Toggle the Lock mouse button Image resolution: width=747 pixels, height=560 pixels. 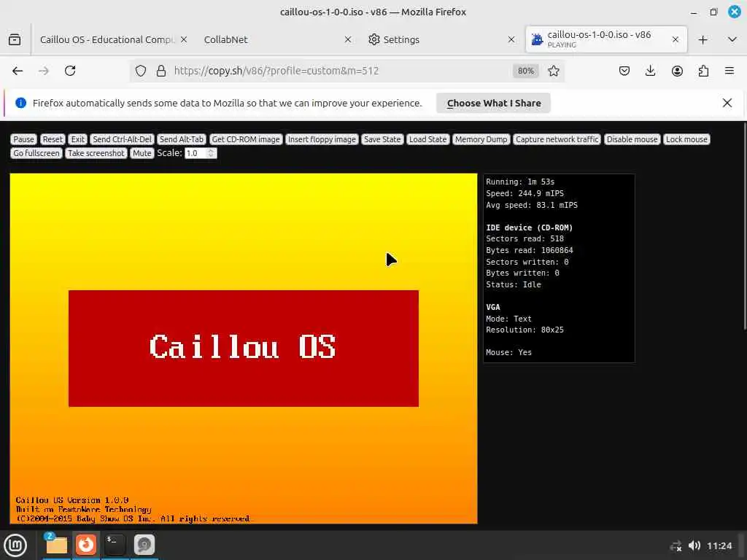coord(686,139)
